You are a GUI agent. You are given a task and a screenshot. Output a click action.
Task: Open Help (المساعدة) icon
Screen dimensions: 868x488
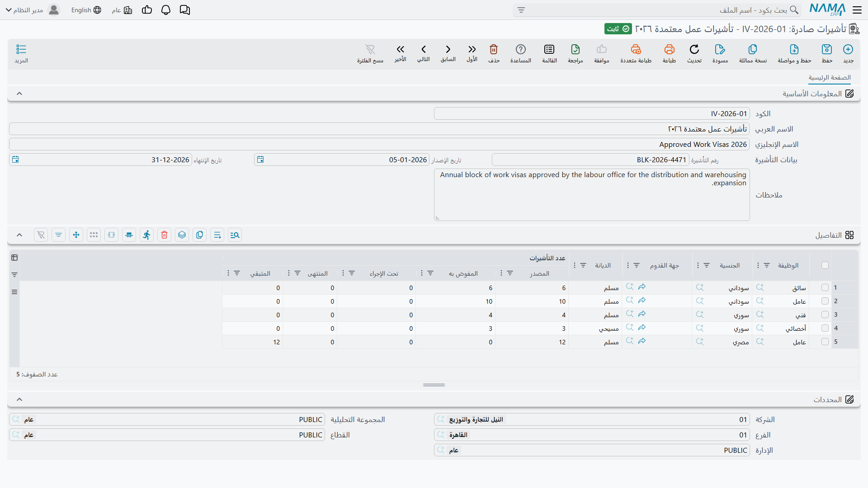pyautogui.click(x=521, y=49)
